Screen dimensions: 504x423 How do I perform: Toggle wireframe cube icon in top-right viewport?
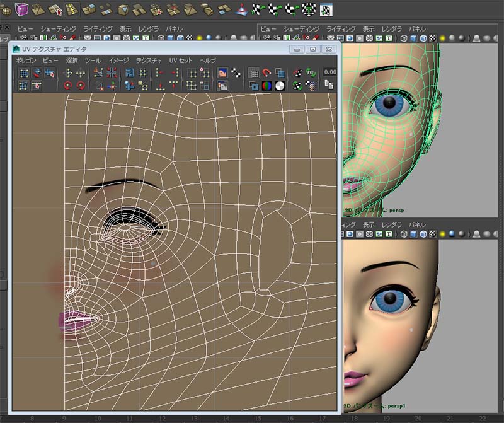pyautogui.click(x=404, y=38)
